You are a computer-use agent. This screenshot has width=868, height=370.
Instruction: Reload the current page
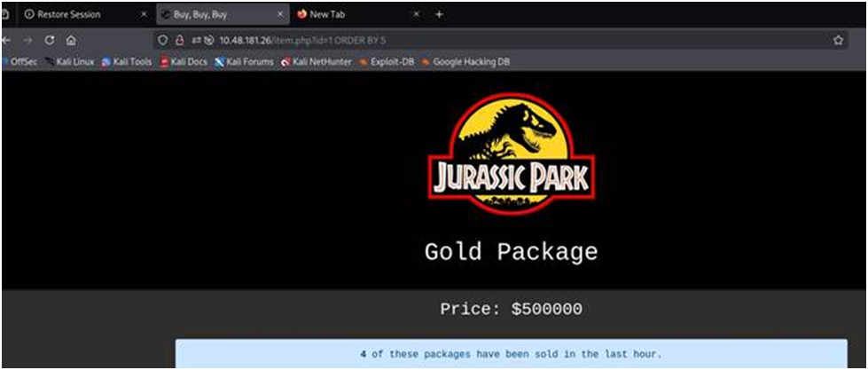point(50,41)
